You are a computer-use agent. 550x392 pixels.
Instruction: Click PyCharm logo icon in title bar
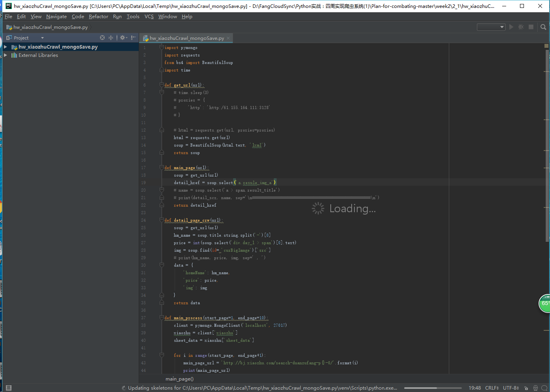tap(8, 6)
